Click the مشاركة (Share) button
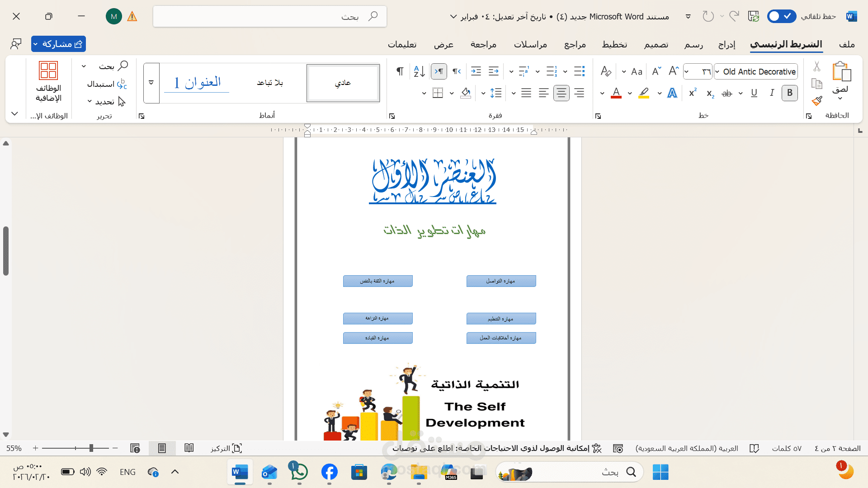868x488 pixels. (x=58, y=44)
